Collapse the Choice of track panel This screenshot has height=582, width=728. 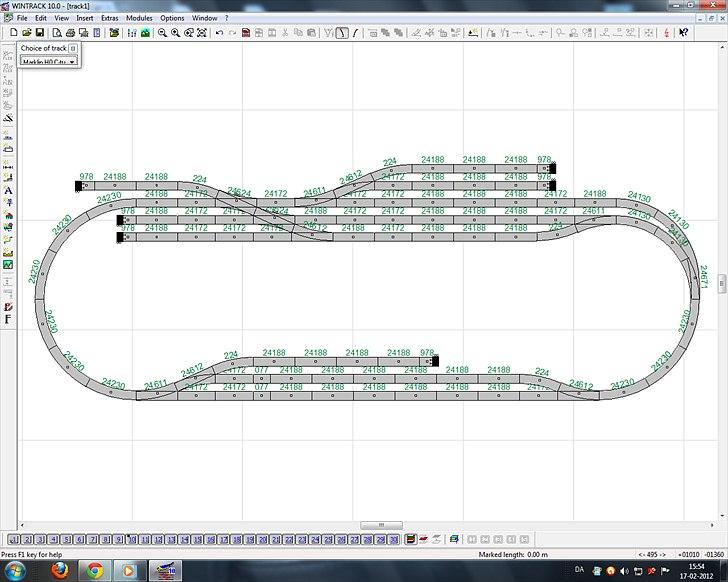[x=73, y=48]
